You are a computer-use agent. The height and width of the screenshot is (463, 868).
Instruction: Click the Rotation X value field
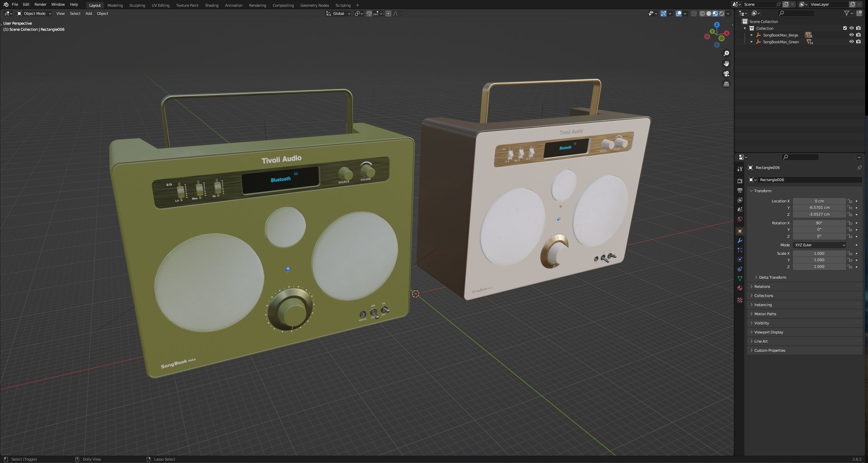[819, 223]
